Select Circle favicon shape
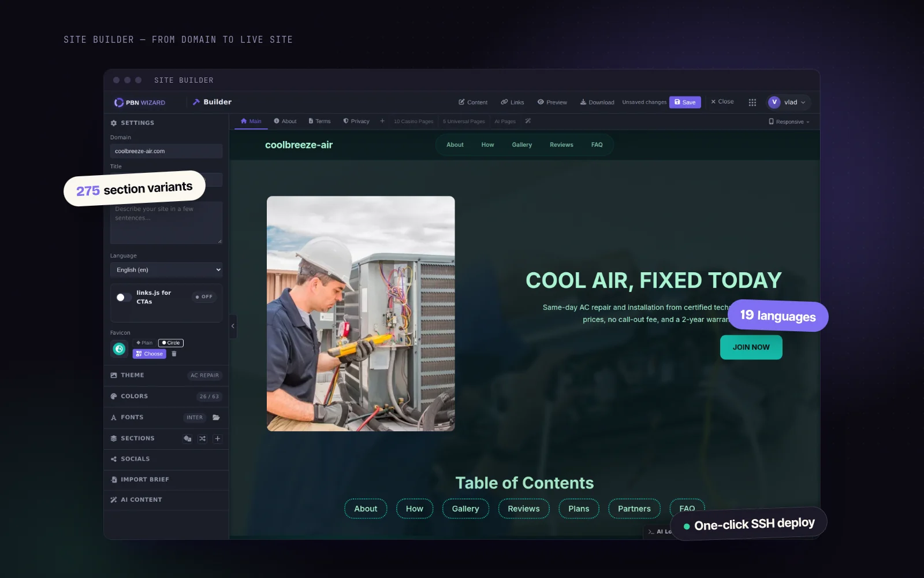Viewport: 924px width, 578px height. click(x=171, y=343)
